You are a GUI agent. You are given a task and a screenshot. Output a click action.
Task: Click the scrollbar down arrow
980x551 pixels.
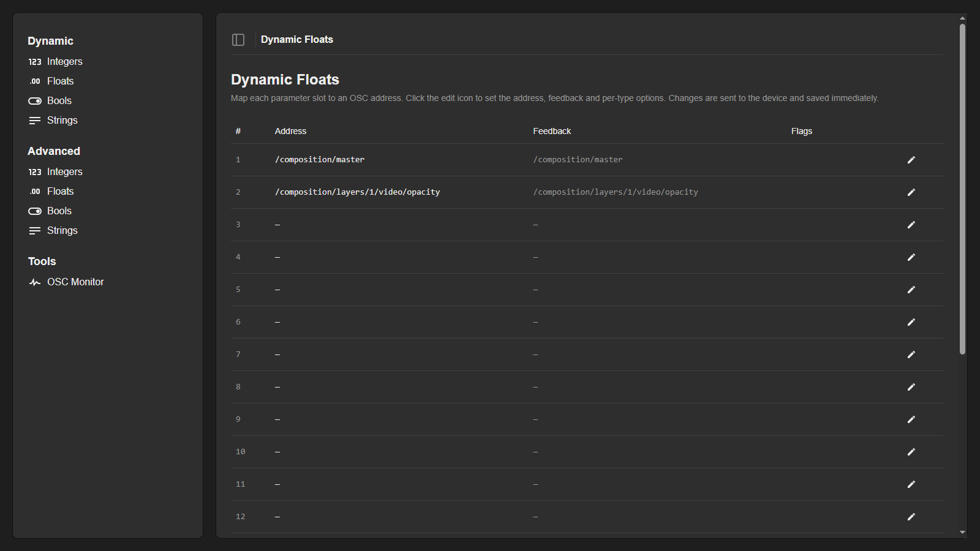962,533
